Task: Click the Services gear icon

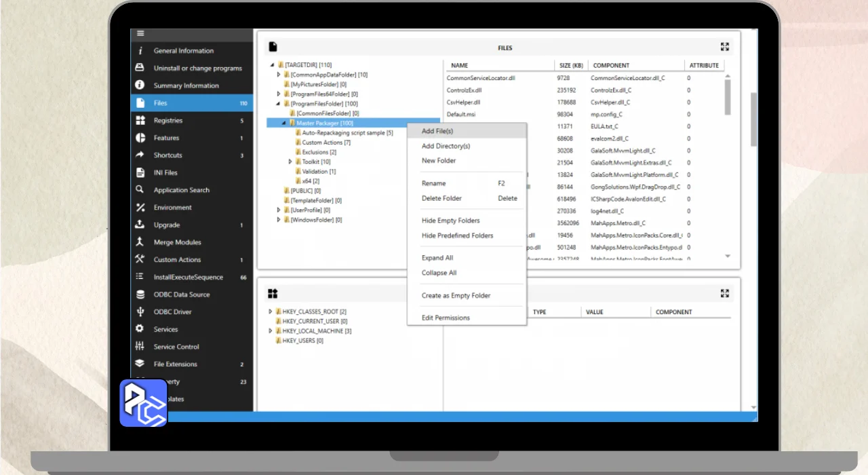Action: point(140,329)
